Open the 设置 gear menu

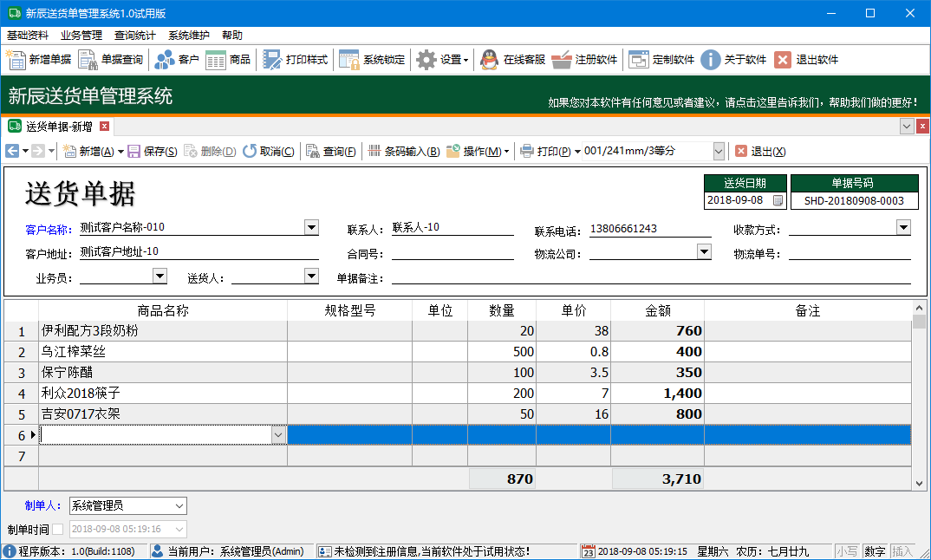pos(442,60)
